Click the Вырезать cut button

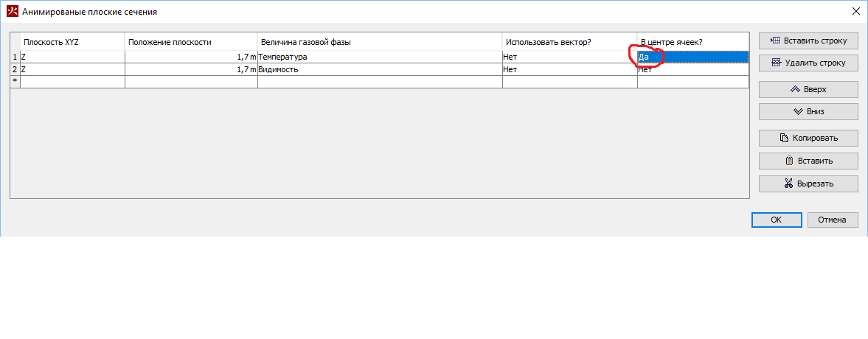click(x=808, y=184)
